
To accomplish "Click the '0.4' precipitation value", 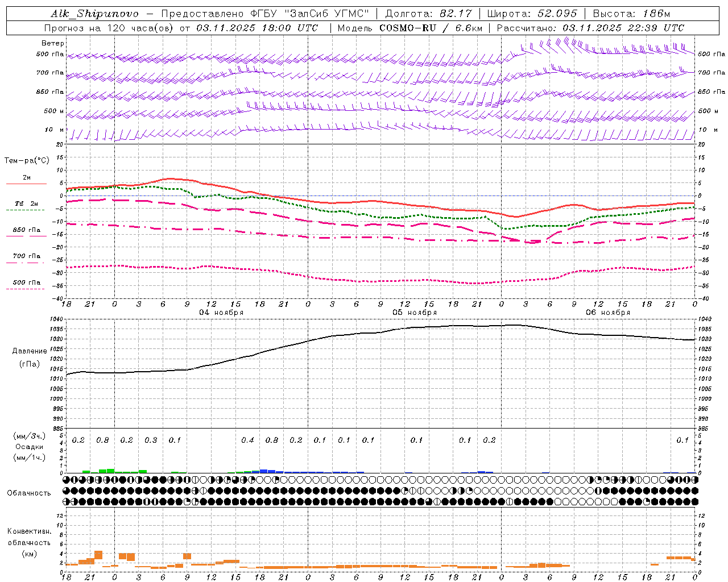I will pos(247,440).
